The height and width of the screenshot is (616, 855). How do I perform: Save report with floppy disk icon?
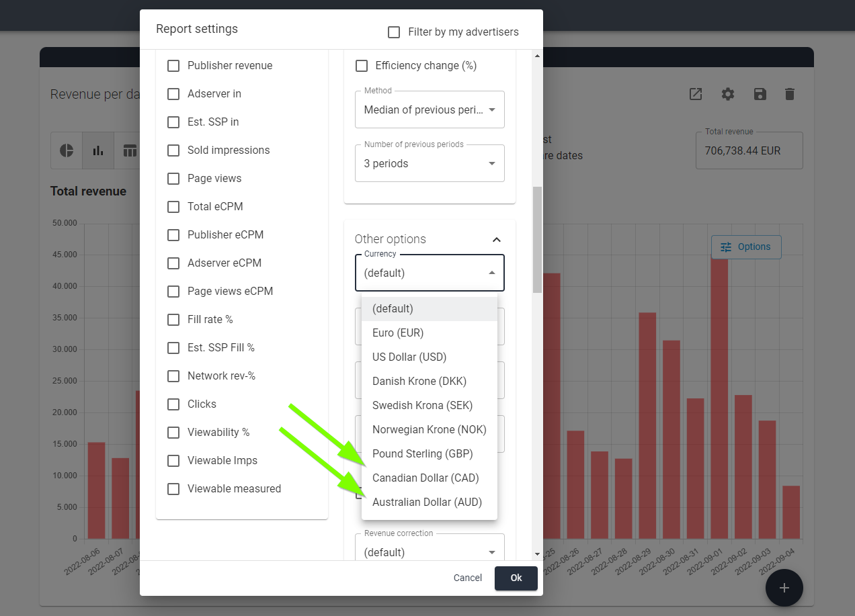tap(760, 94)
